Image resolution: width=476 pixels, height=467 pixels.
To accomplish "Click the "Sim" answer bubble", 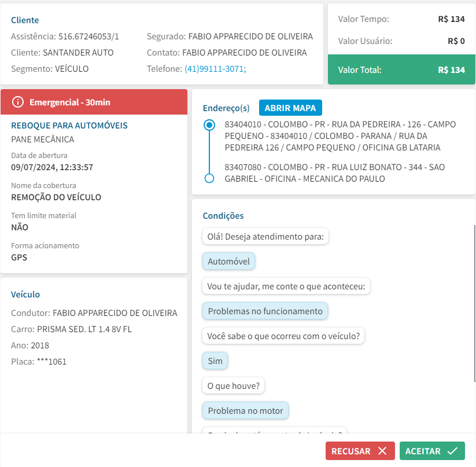I will pos(215,361).
